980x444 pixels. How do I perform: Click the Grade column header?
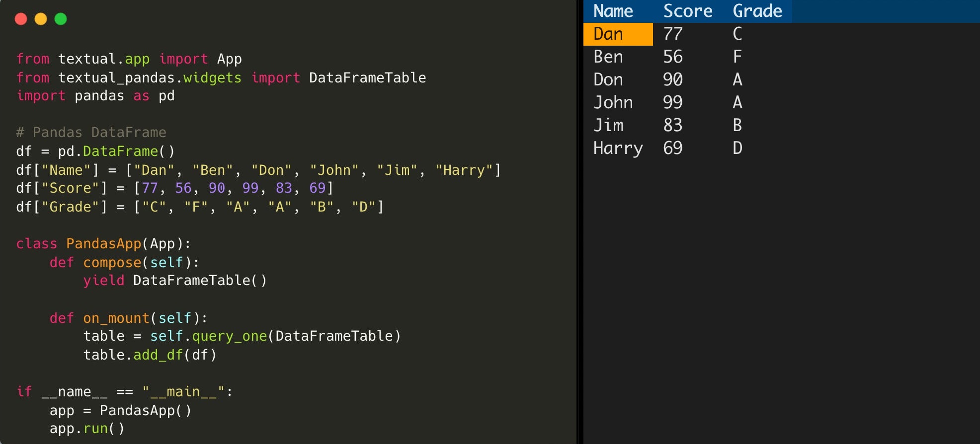tap(757, 11)
